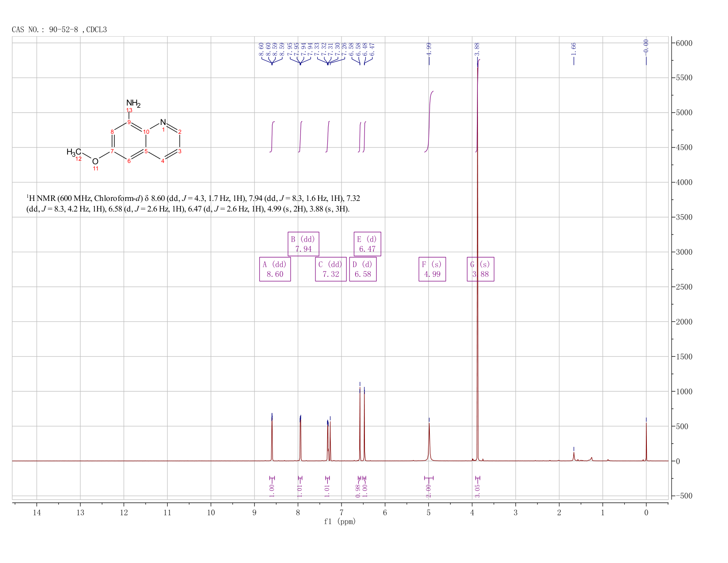The image size is (728, 563).
Task: Select the oxygen atom labeled 11
Action: [95, 162]
